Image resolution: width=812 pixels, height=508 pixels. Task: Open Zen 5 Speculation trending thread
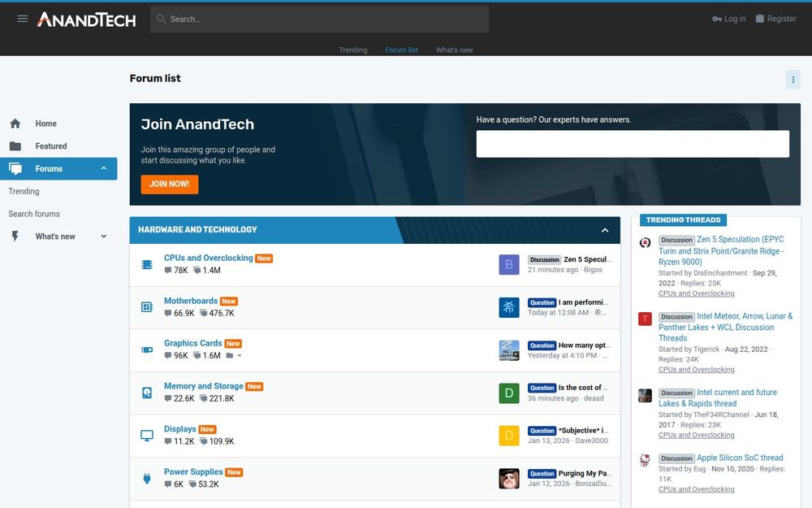click(x=721, y=251)
